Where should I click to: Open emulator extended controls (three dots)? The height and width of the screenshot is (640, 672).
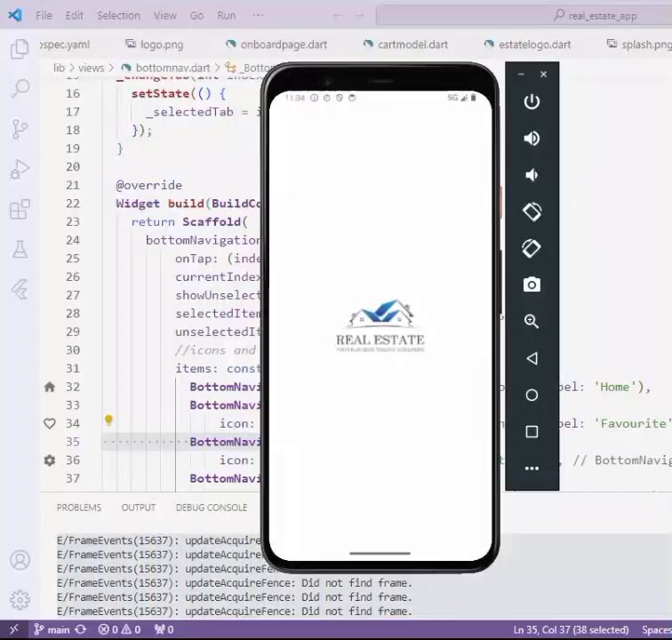[532, 468]
